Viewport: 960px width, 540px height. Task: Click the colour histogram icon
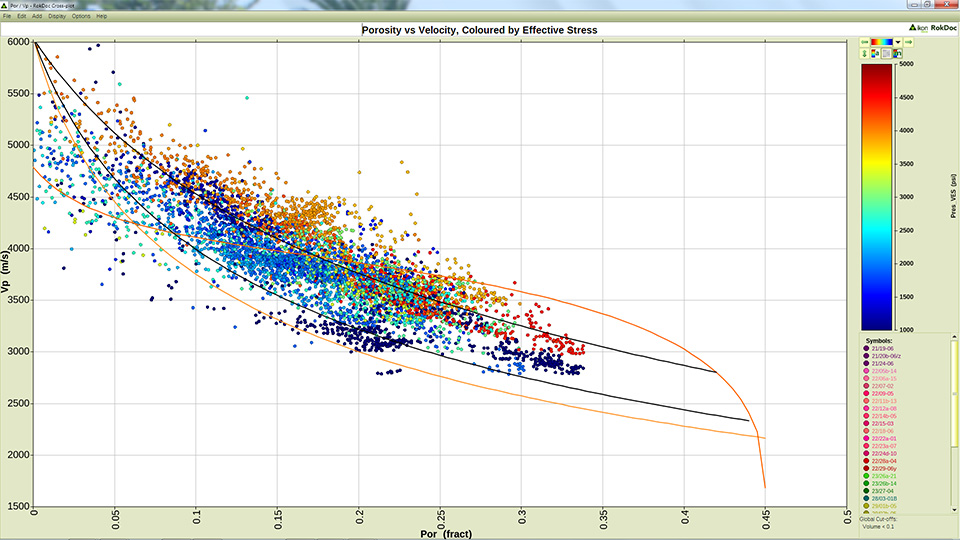click(x=898, y=54)
